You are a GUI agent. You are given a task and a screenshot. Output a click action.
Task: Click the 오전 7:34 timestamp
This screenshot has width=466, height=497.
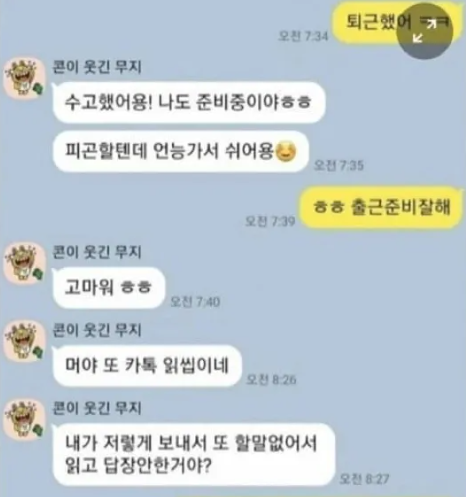click(303, 36)
